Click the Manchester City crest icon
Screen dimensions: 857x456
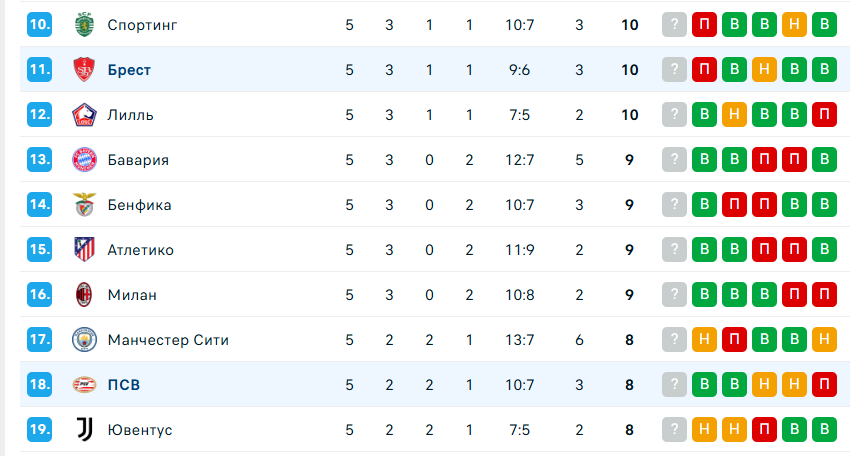pos(83,340)
